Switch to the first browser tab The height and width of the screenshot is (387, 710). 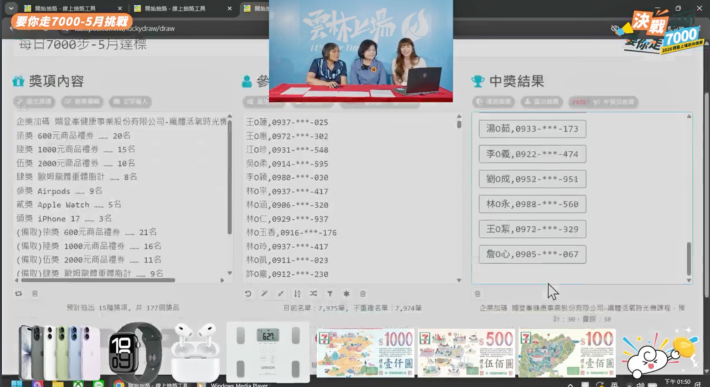click(68, 8)
